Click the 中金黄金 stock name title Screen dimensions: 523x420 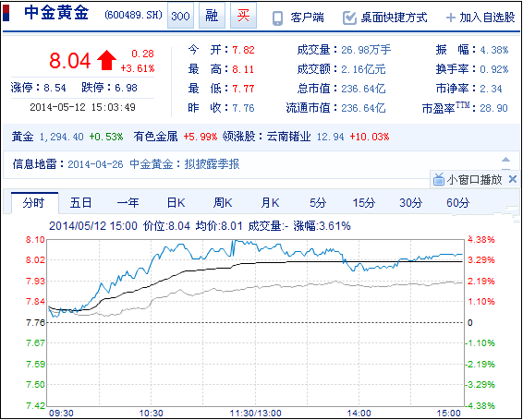click(56, 13)
